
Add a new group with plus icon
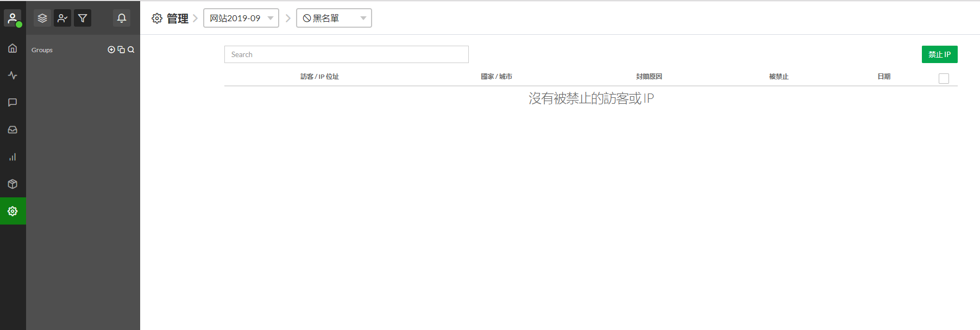111,49
